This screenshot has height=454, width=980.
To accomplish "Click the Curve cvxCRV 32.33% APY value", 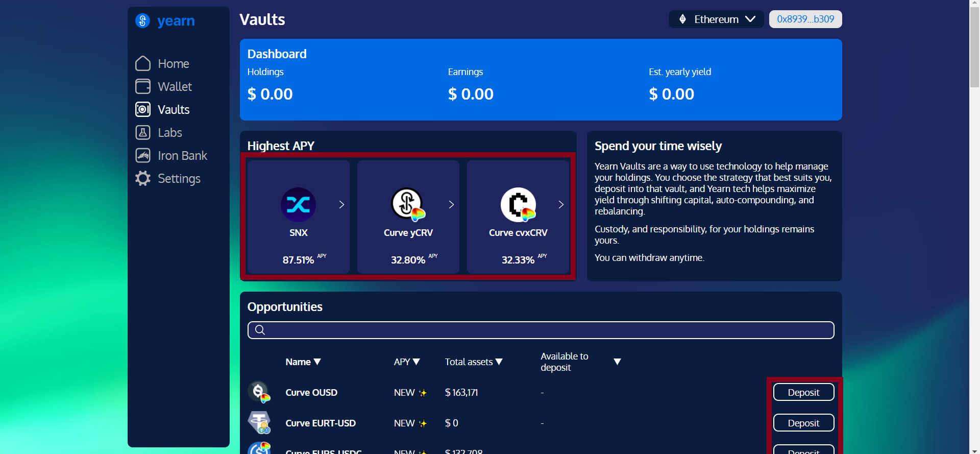I will (518, 259).
